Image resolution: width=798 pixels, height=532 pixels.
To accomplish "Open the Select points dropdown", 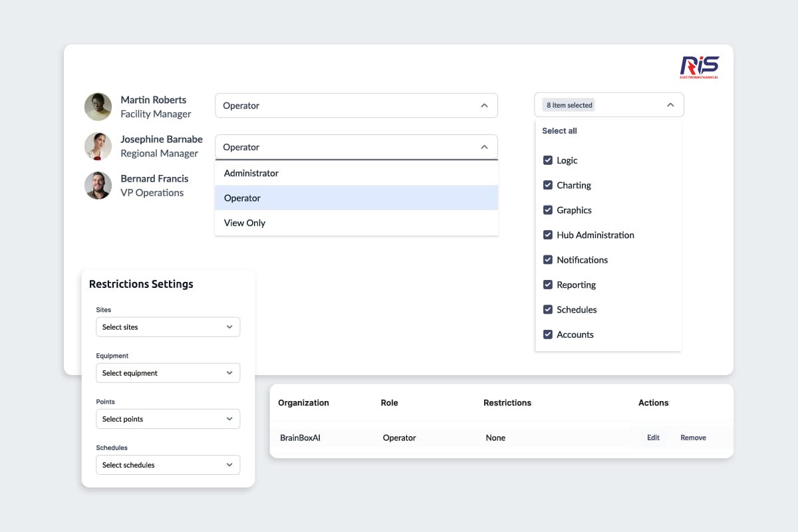I will (x=168, y=419).
